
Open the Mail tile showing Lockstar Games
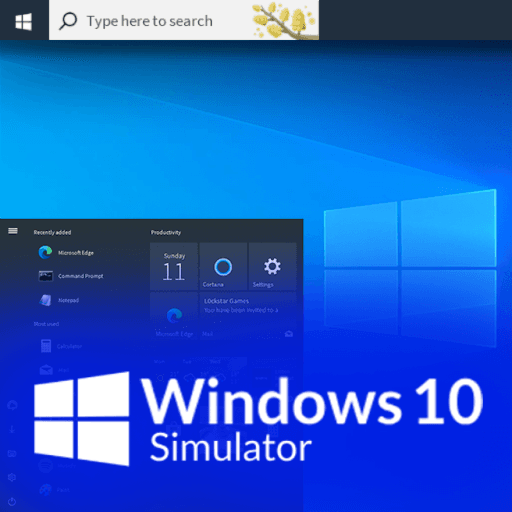click(248, 316)
